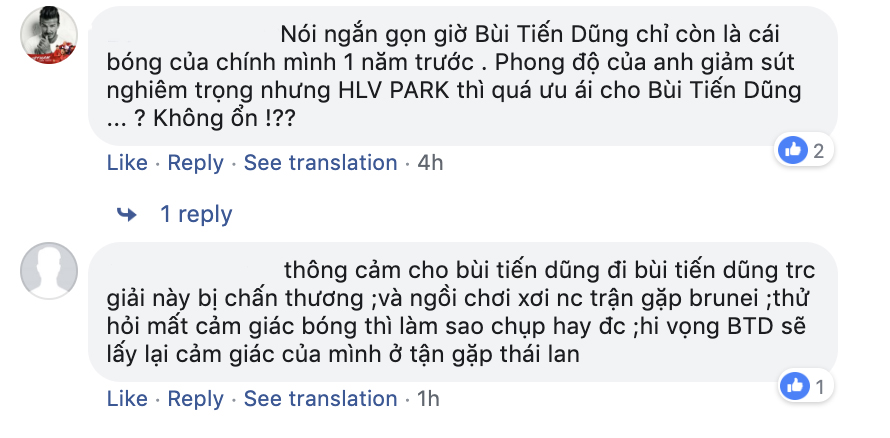Screen dimensions: 890x438
Task: Click the curved reply arrow icon
Action: (127, 214)
